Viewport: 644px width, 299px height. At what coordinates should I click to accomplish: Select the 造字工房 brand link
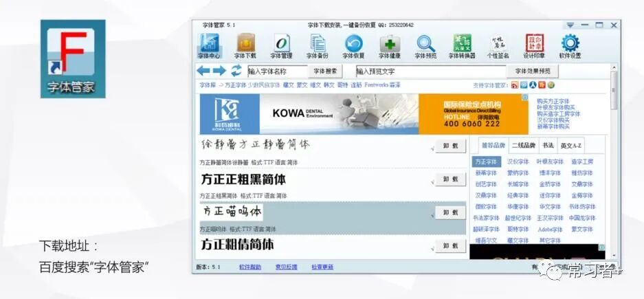click(582, 162)
